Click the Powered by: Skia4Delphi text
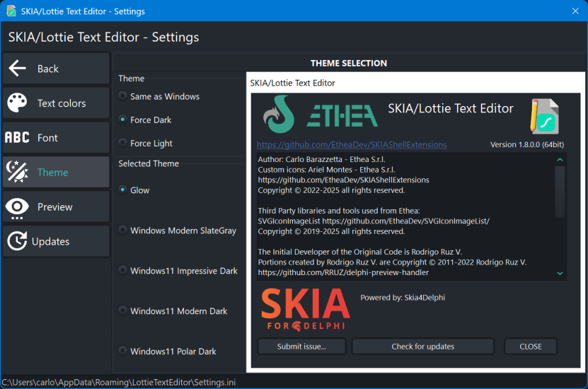Viewport: 588px width, 389px height. click(x=403, y=298)
